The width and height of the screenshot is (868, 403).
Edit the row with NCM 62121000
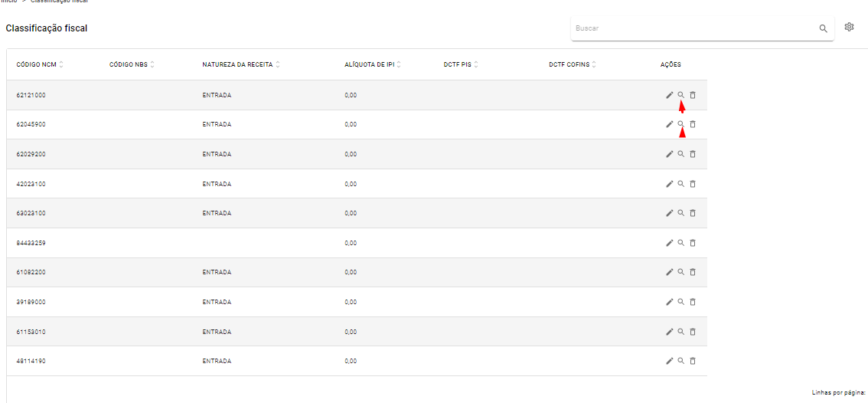669,95
